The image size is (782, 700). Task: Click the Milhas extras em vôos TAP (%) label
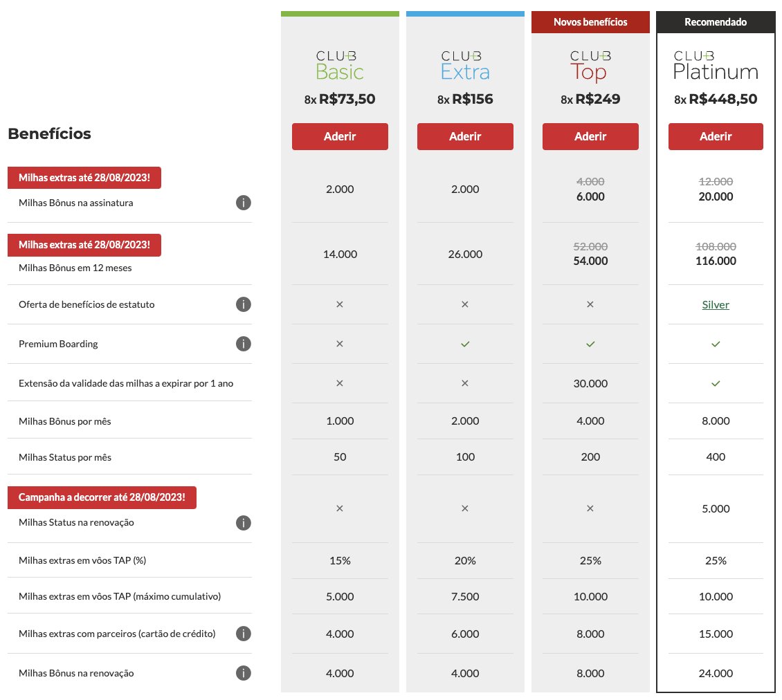click(82, 560)
